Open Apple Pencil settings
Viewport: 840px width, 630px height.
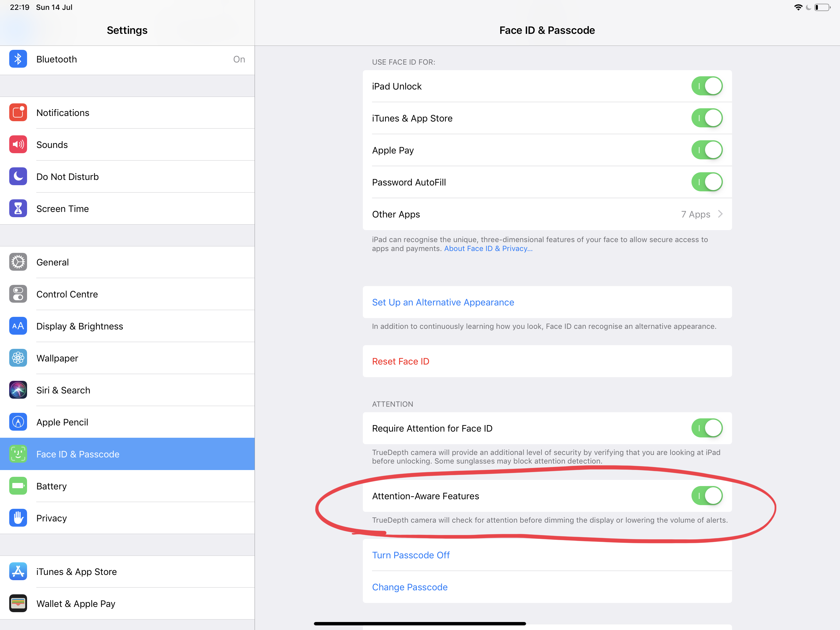[x=127, y=422]
